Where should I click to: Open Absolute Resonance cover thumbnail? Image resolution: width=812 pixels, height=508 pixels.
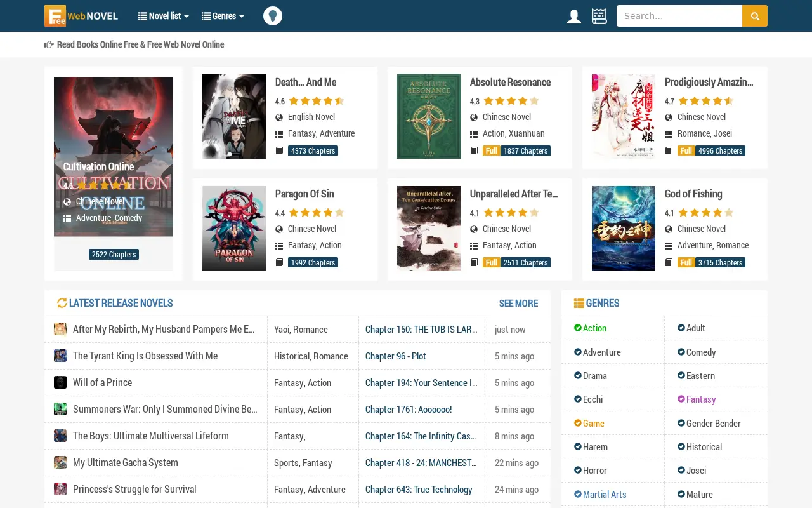coord(429,116)
